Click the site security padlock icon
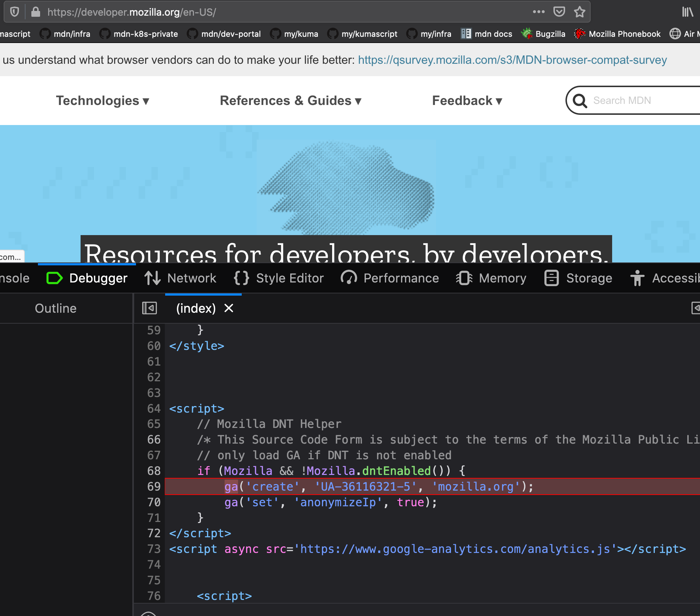This screenshot has height=616, width=700. coord(35,12)
